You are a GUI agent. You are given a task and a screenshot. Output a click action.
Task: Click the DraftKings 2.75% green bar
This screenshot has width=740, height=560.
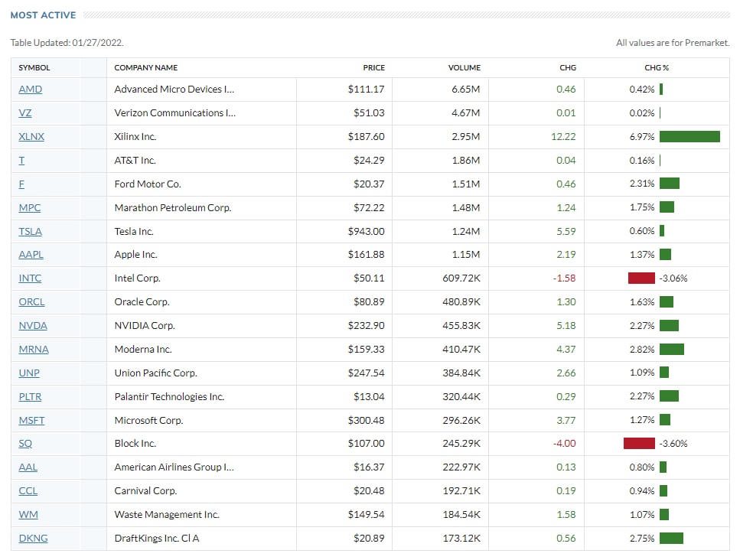671,539
